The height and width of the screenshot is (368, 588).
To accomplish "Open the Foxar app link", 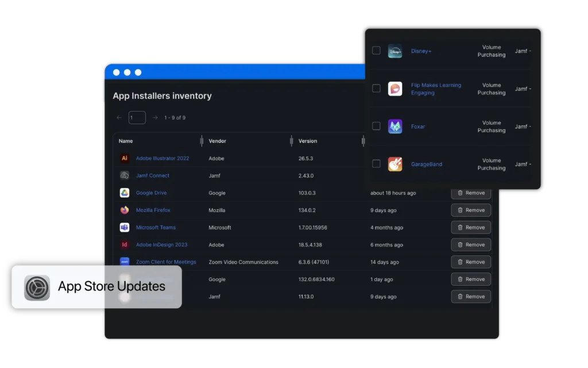I will [418, 126].
